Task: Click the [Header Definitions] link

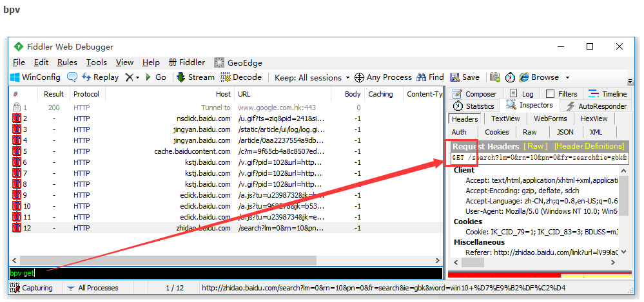Action: click(x=589, y=146)
